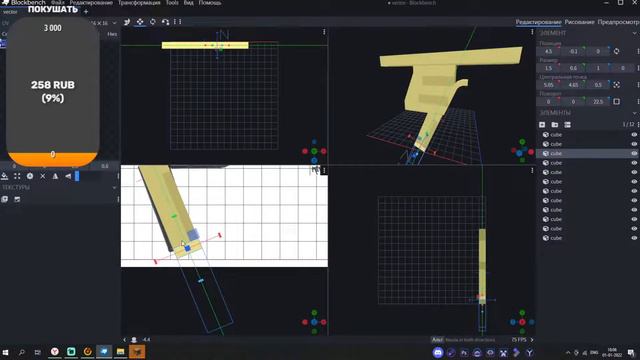Viewport: 640px width, 360px height.
Task: Select the last cube in the outliner
Action: coord(588,238)
